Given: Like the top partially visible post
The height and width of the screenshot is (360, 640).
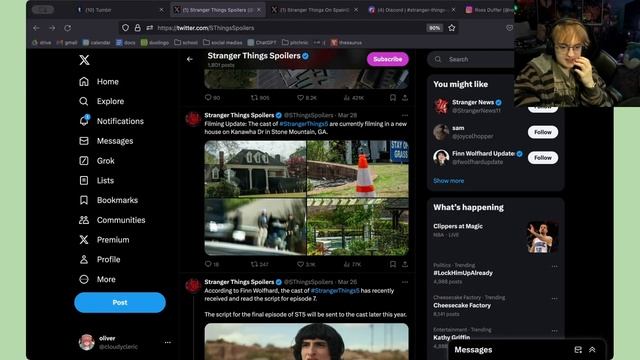Looking at the screenshot, I should [307, 98].
